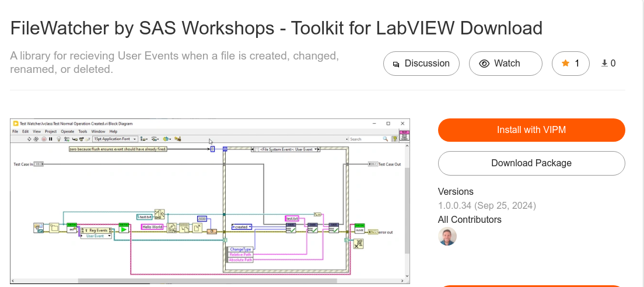Click the temporary directory folder node

pos(38,228)
